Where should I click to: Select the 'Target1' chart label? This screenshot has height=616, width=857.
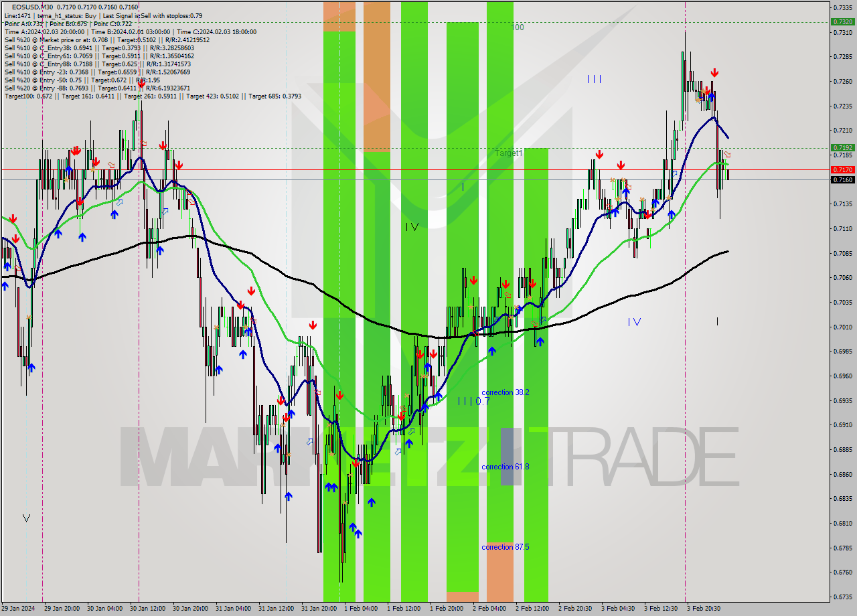click(509, 153)
